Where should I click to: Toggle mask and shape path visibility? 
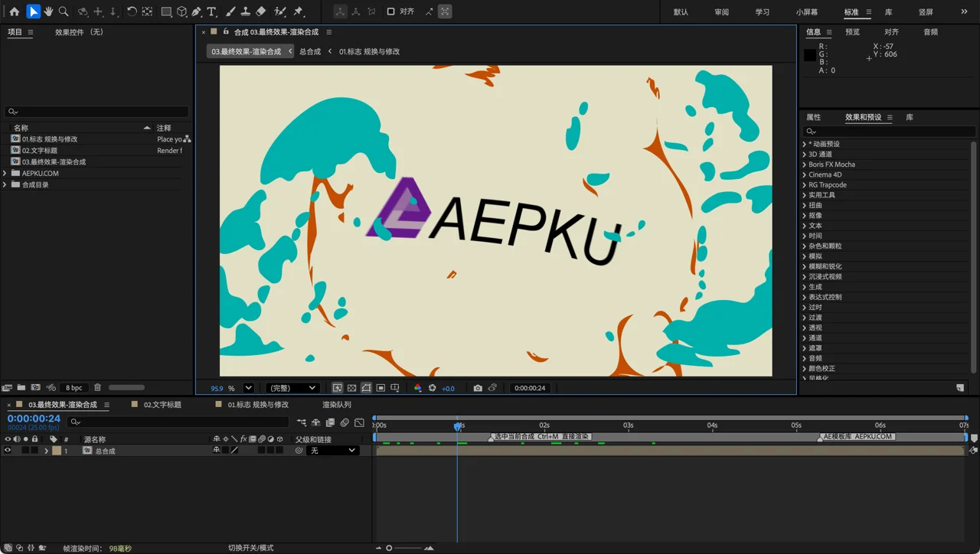[x=366, y=388]
